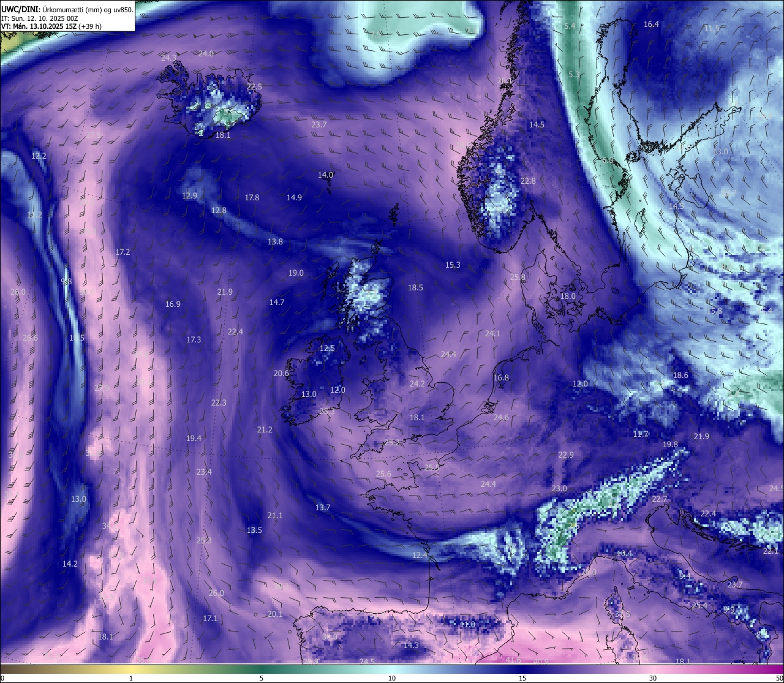Click the 18.0 value over Denmark

(x=568, y=296)
